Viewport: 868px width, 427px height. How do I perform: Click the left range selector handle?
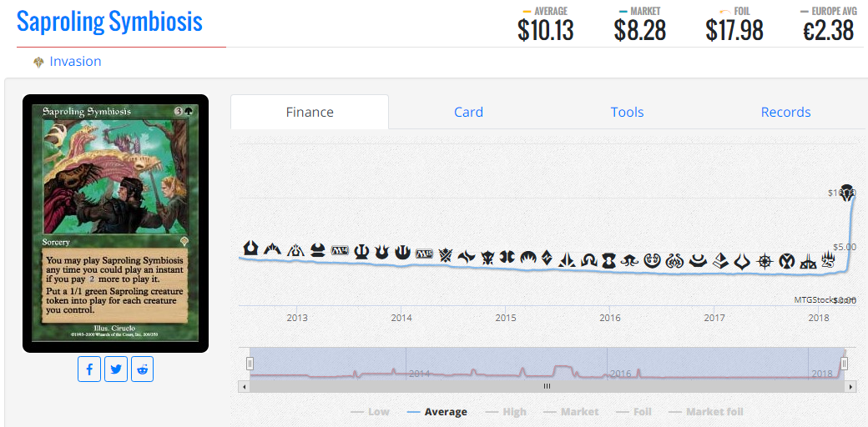(250, 364)
